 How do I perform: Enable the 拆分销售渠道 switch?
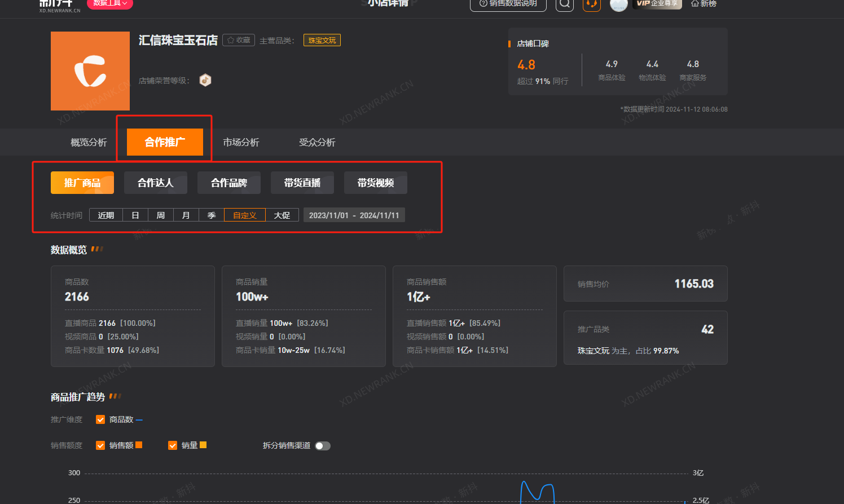[323, 446]
